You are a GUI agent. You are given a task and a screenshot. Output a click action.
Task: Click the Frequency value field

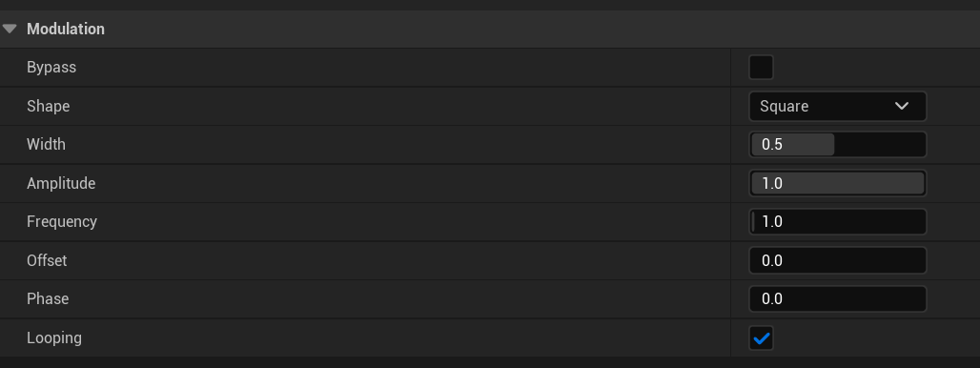(x=838, y=222)
